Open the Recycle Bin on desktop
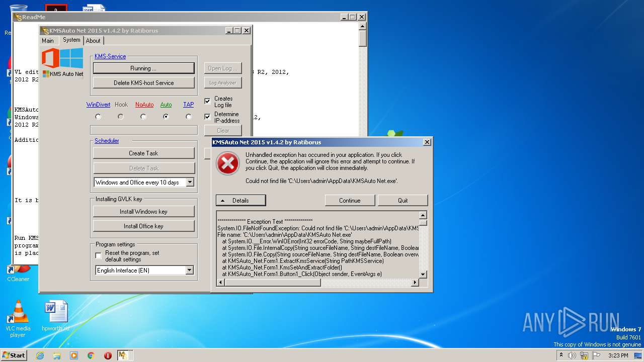 coord(18,19)
